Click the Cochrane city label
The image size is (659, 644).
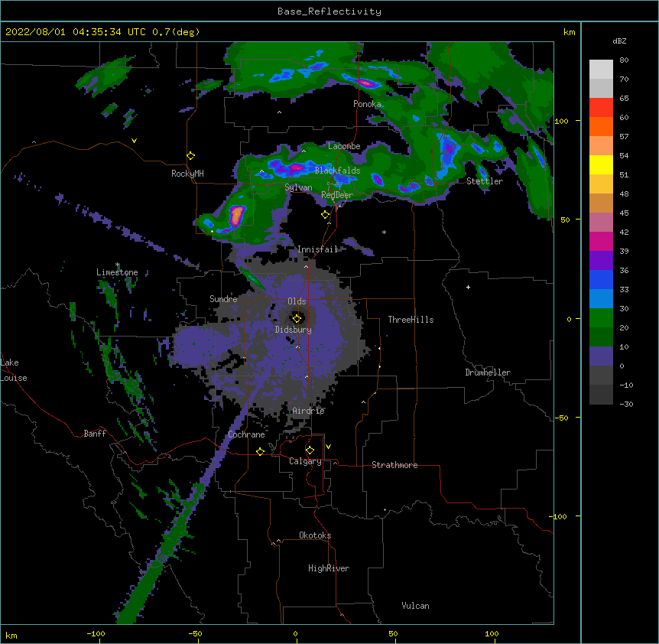tap(246, 434)
